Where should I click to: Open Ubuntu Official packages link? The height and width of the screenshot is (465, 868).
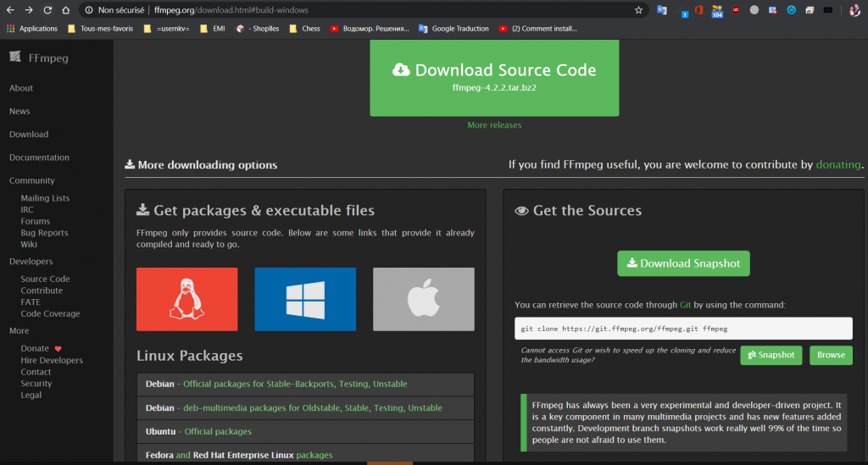[x=218, y=431]
